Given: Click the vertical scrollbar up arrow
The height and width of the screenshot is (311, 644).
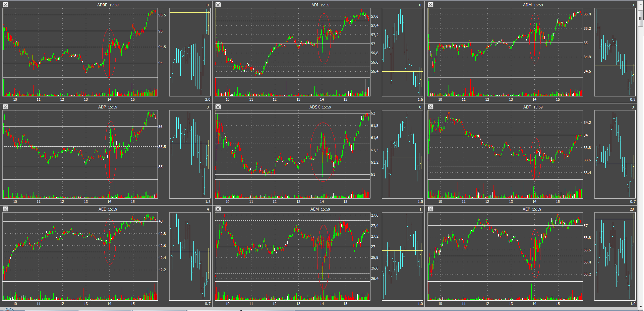Looking at the screenshot, I should [641, 4].
